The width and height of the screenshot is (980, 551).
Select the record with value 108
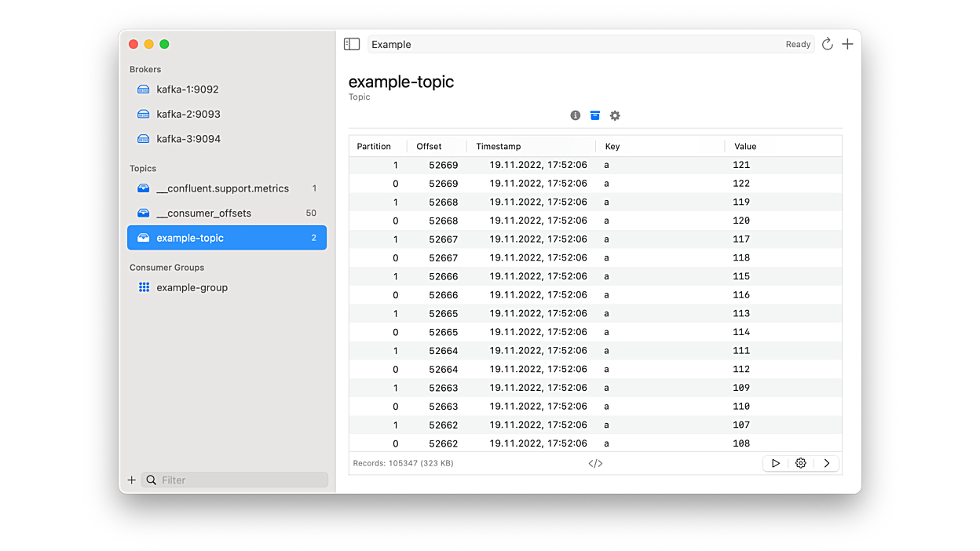pos(595,443)
